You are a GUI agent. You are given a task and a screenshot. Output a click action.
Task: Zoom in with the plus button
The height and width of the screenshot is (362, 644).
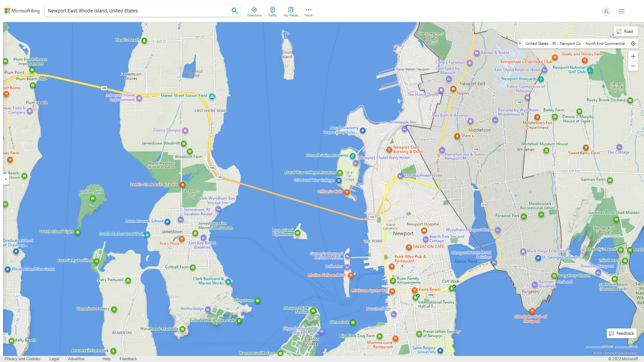click(x=633, y=56)
